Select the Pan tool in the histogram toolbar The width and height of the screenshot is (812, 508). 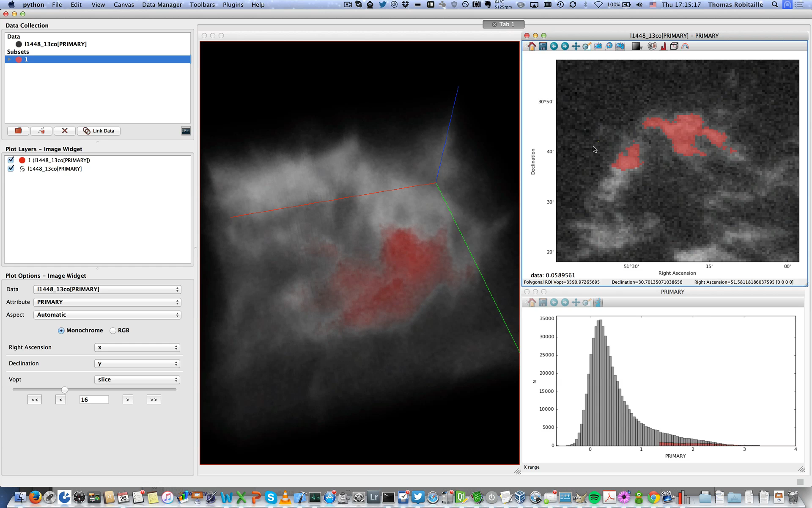pos(576,302)
